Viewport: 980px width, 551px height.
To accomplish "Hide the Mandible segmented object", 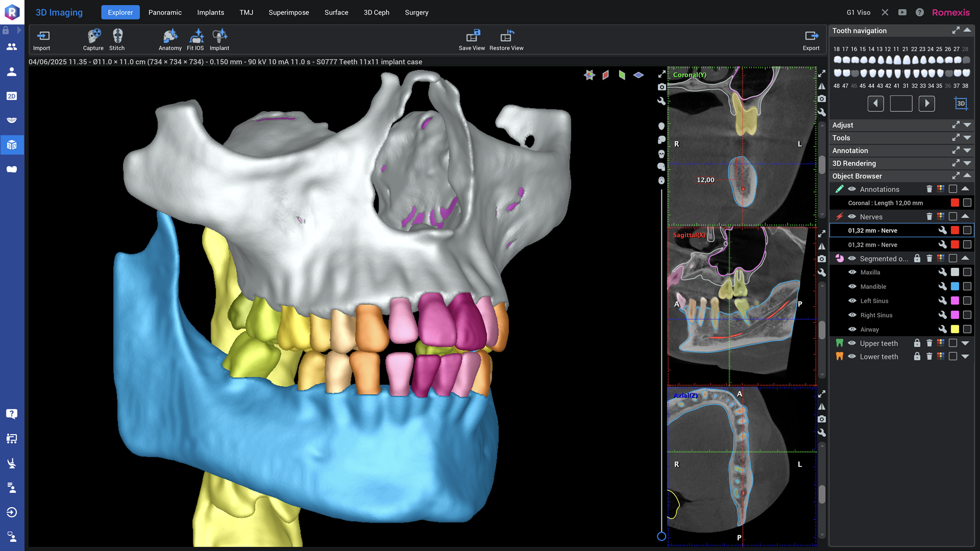I will point(852,287).
